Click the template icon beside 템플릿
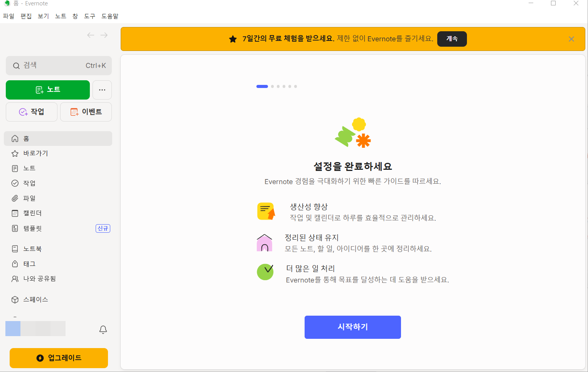588x372 pixels. [x=15, y=228]
